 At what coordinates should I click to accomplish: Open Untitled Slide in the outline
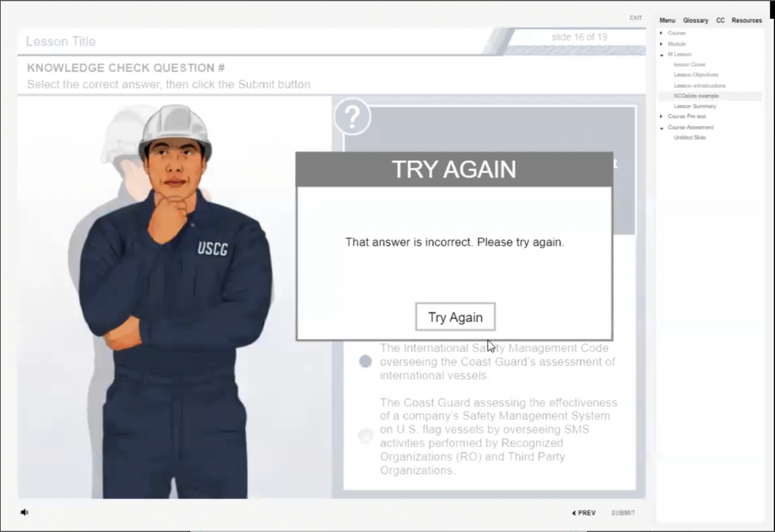(x=690, y=138)
